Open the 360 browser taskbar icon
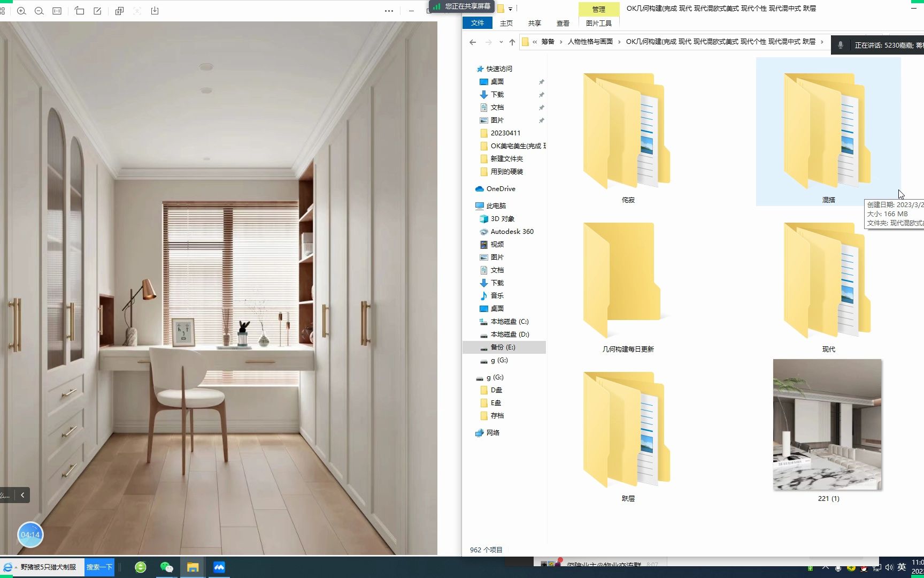The height and width of the screenshot is (578, 924). tap(141, 567)
